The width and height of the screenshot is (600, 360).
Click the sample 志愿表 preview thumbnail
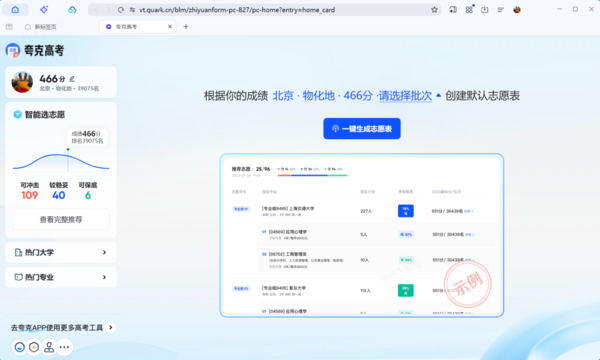(x=362, y=235)
